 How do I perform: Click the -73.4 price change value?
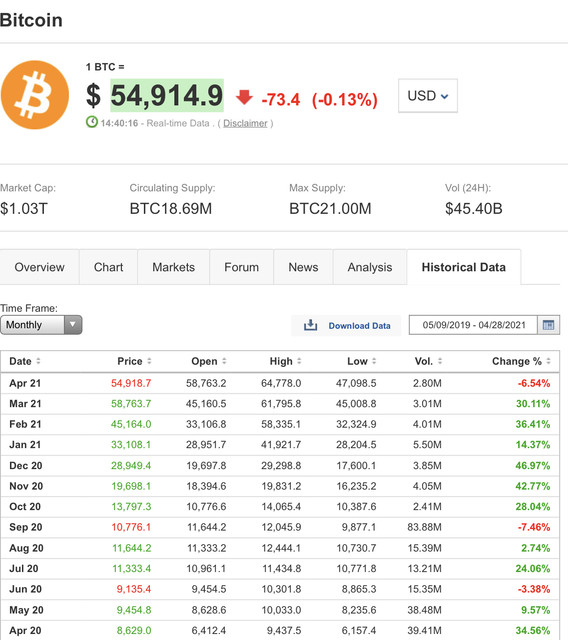(x=281, y=100)
